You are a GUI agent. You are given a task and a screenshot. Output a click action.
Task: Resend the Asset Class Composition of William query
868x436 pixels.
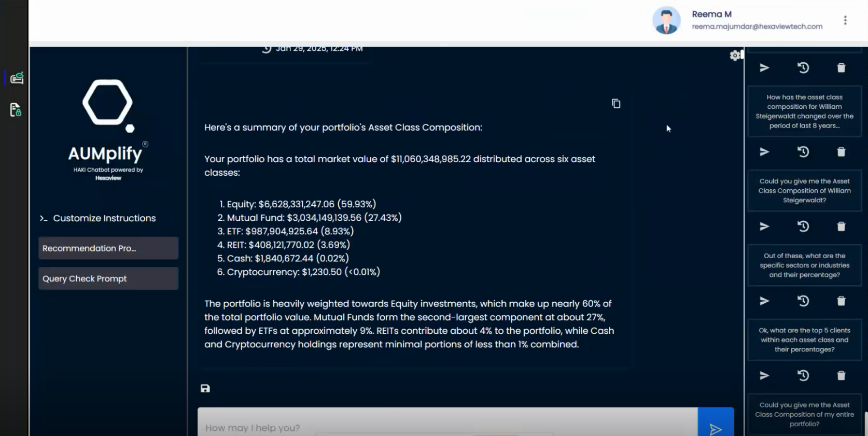click(764, 227)
